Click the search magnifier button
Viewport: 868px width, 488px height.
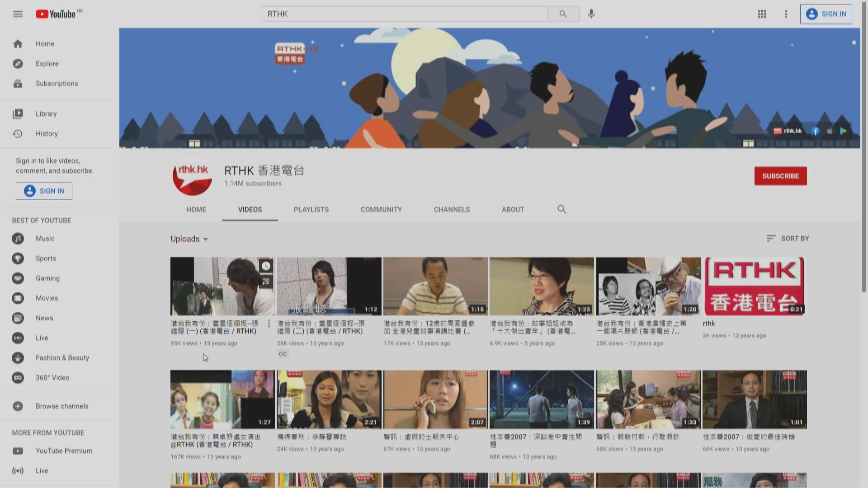(x=563, y=14)
